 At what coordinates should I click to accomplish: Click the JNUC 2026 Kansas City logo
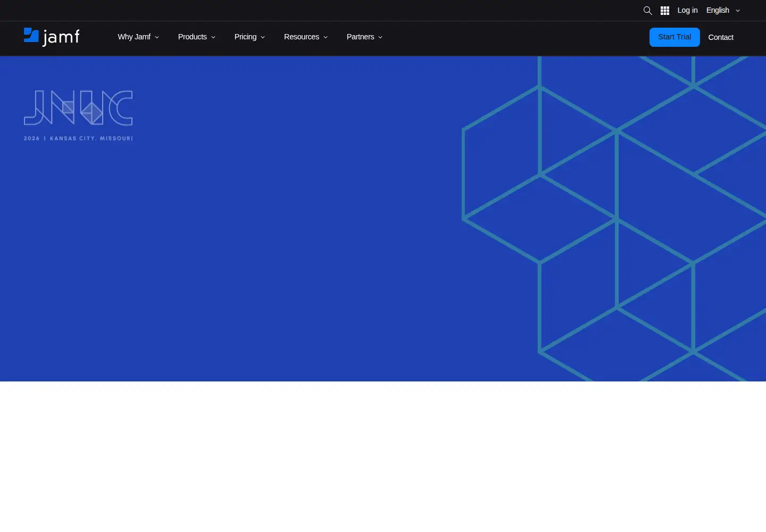pos(78,115)
